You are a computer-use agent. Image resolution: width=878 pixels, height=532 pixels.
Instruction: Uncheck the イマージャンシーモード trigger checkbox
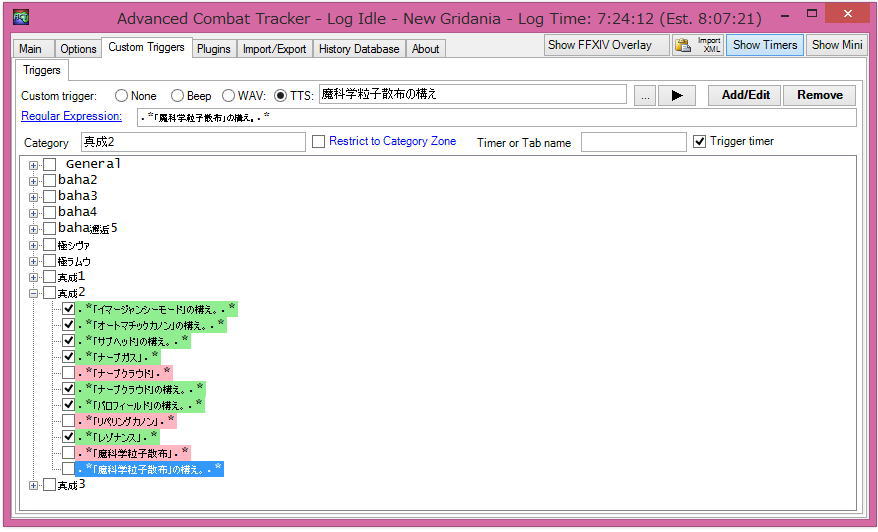pos(68,309)
